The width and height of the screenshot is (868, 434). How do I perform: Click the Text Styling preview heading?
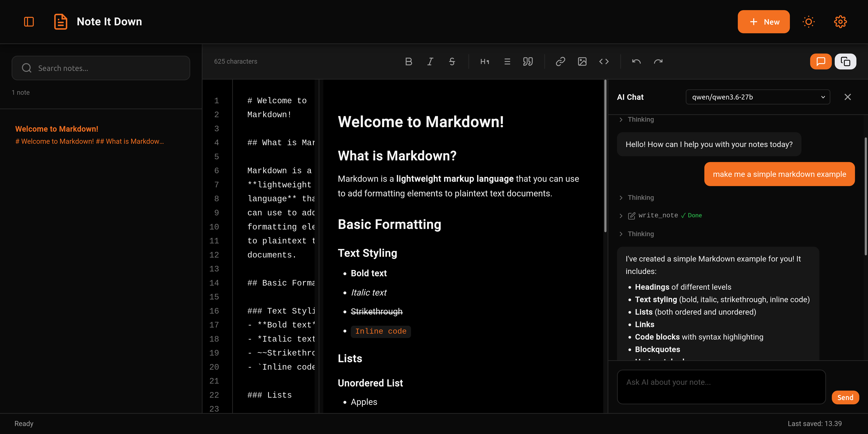[x=367, y=253]
